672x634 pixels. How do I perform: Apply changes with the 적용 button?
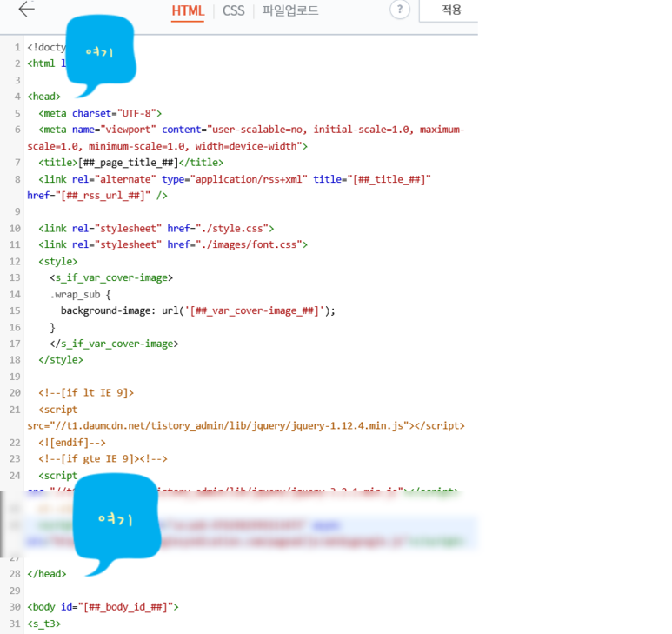click(x=451, y=10)
